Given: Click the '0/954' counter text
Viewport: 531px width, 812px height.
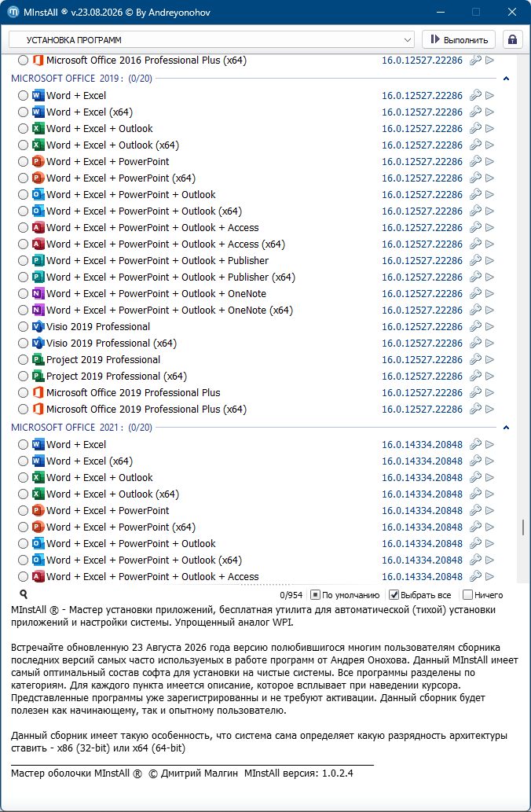Looking at the screenshot, I should point(291,595).
